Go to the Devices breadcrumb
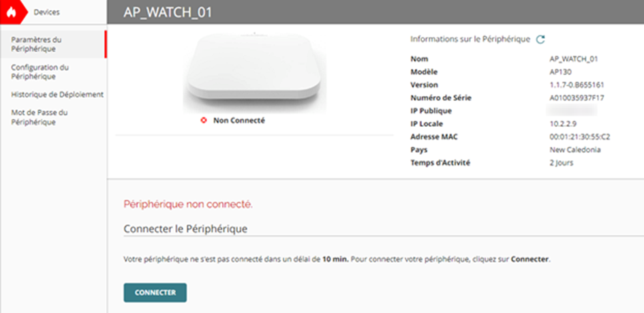This screenshot has height=313, width=644. click(46, 12)
